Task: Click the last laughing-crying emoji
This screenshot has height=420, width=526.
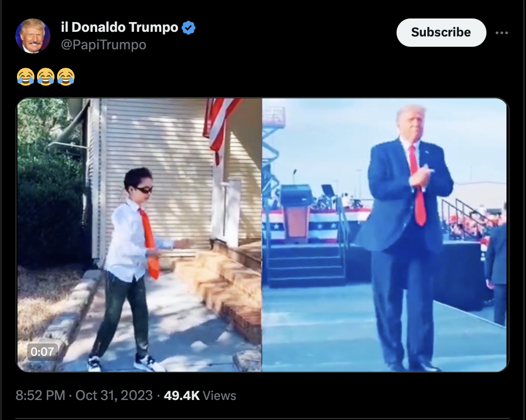Action: [x=66, y=77]
